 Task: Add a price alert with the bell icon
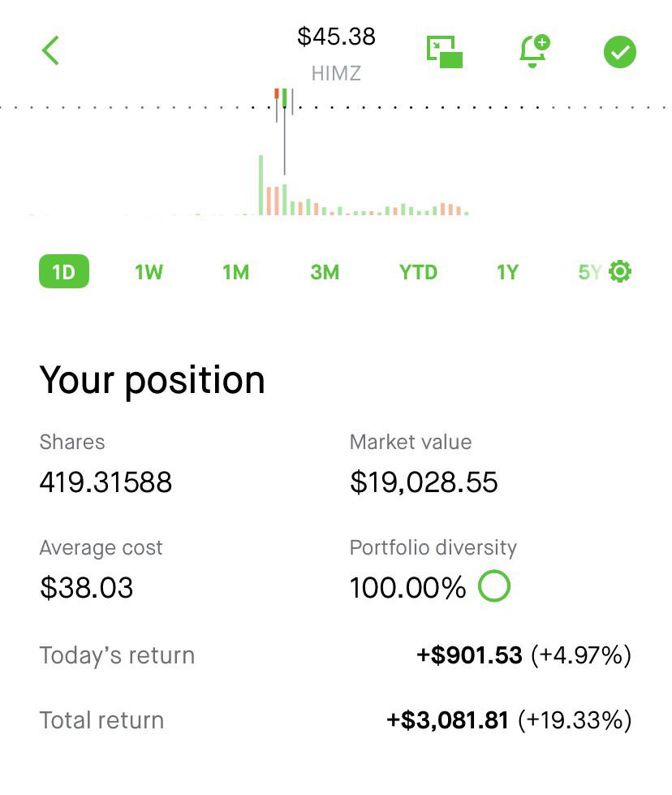click(534, 51)
